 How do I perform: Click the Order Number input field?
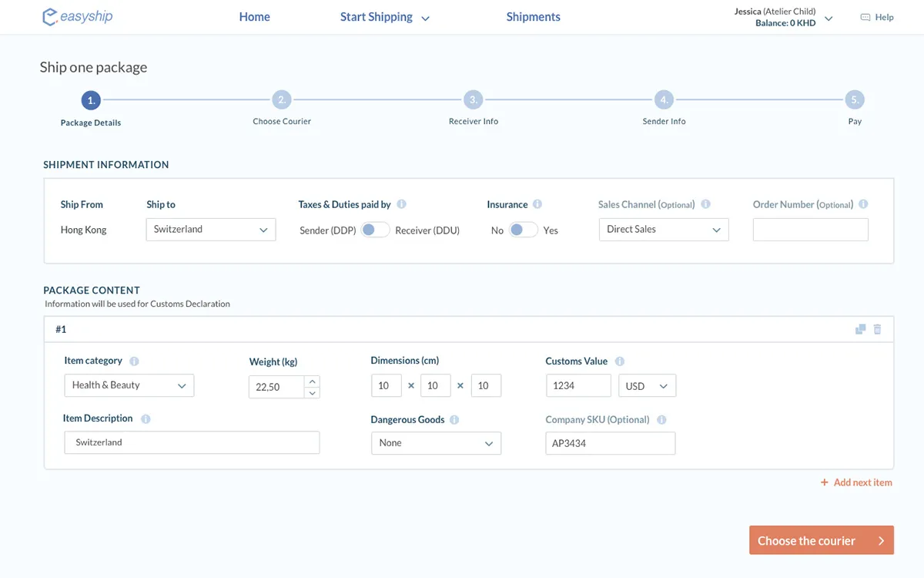tap(811, 230)
